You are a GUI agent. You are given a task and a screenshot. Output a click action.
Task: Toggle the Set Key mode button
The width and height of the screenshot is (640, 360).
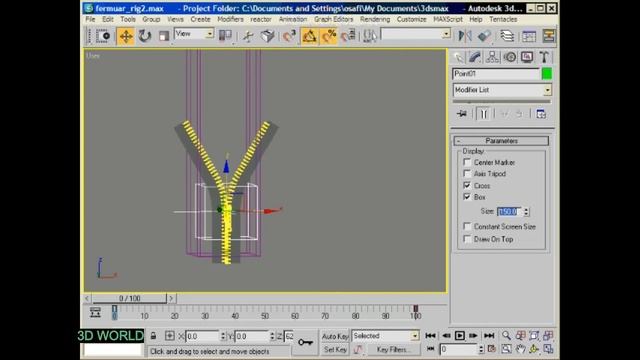[x=335, y=349]
